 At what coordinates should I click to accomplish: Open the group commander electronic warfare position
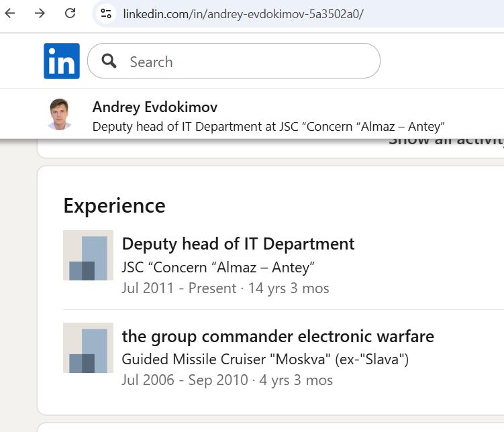pyautogui.click(x=278, y=336)
